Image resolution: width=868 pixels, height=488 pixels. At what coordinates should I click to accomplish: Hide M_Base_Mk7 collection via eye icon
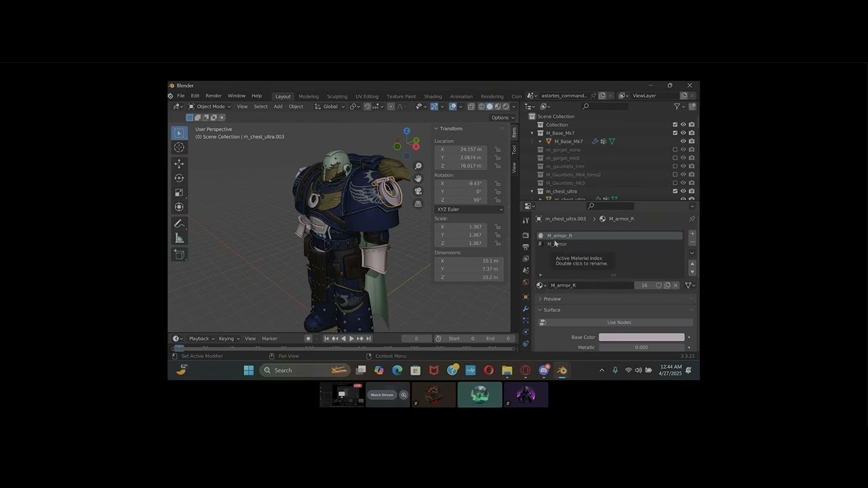click(683, 133)
